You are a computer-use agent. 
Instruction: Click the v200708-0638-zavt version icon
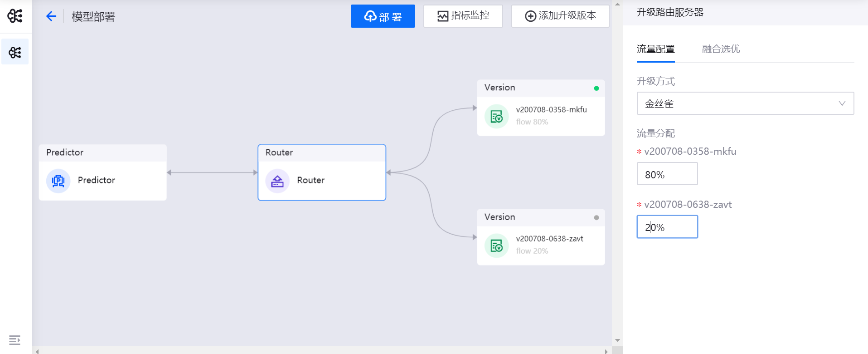[x=496, y=246]
